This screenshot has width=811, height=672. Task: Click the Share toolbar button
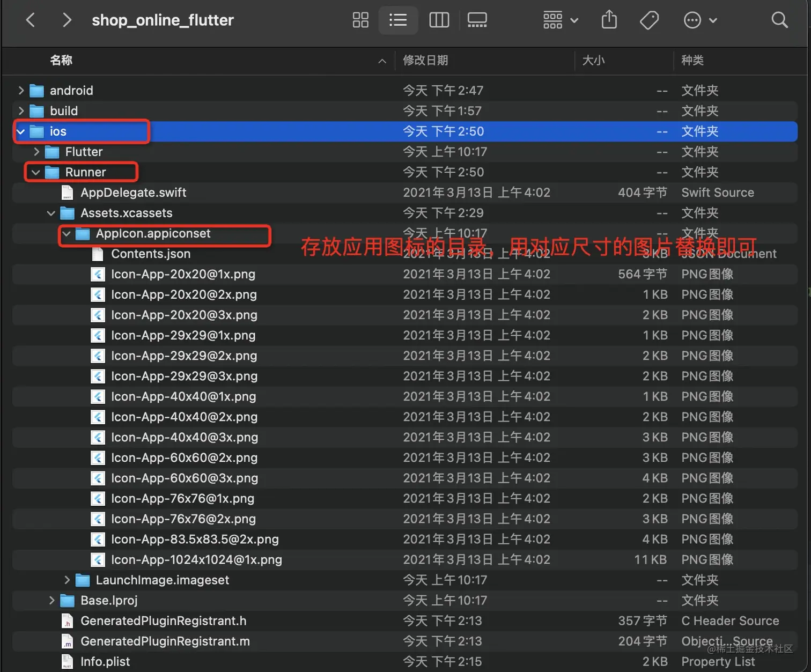609,20
